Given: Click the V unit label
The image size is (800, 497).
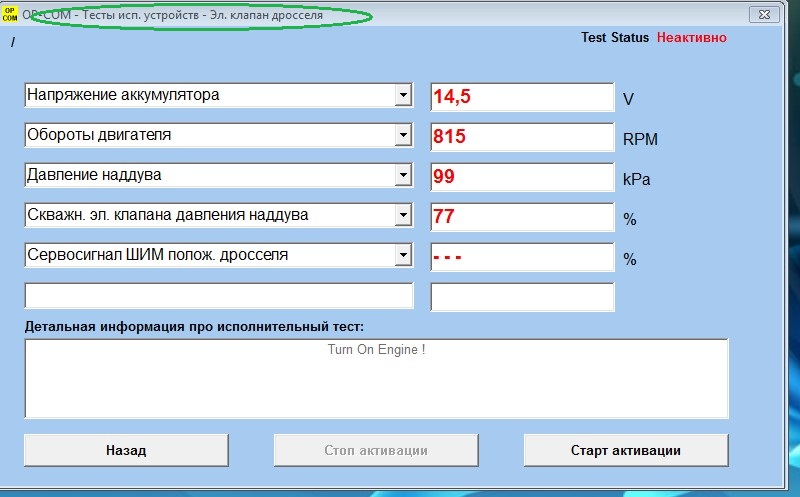Looking at the screenshot, I should [x=628, y=99].
